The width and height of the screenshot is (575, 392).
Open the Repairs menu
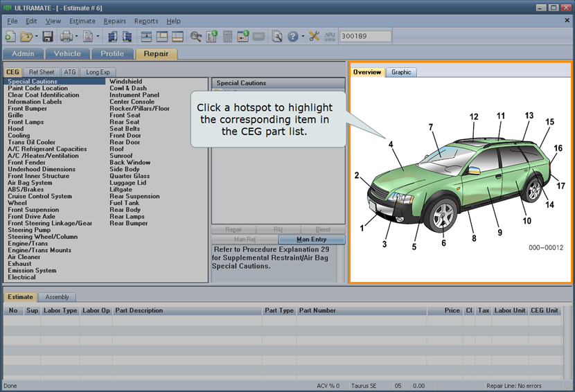coord(115,21)
